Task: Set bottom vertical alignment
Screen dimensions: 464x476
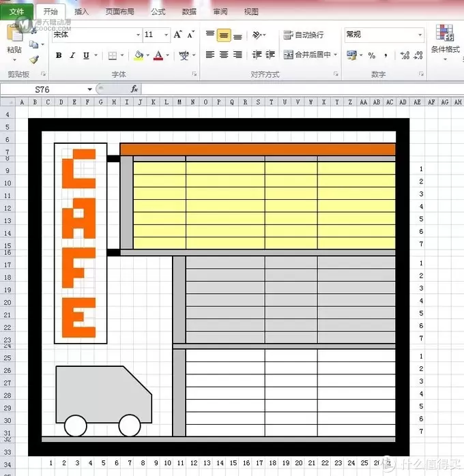Action: (x=237, y=35)
